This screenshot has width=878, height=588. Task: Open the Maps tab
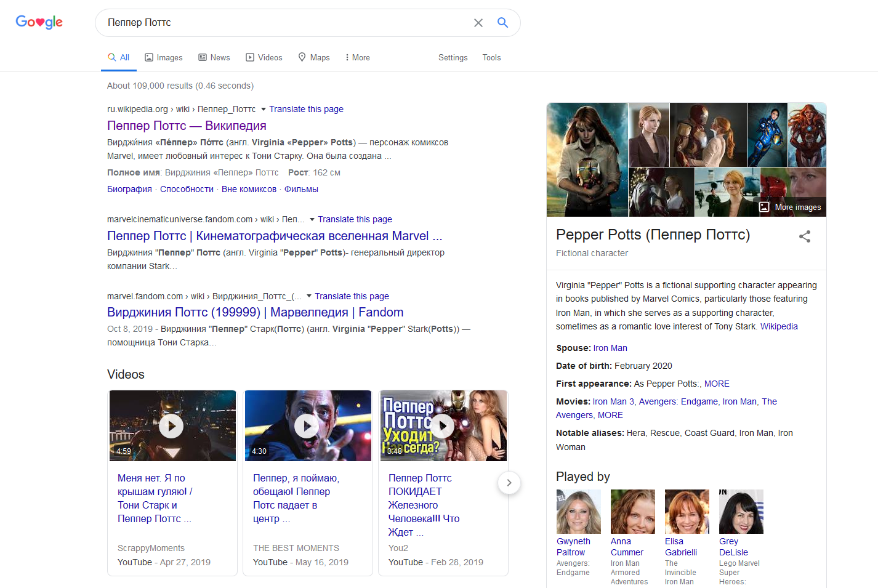tap(314, 57)
